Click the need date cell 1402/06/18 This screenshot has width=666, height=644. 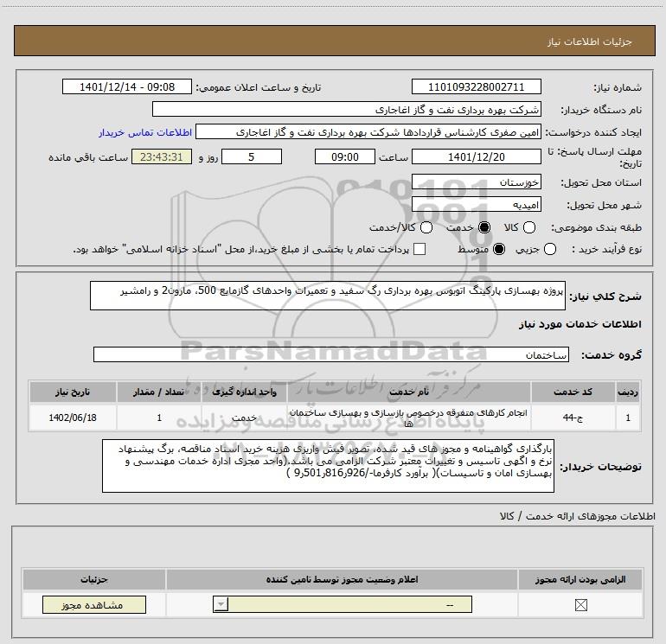[73, 418]
